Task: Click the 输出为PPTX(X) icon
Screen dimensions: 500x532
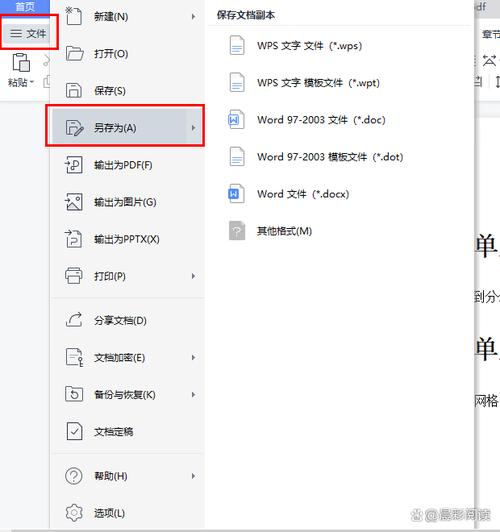Action: 74,239
